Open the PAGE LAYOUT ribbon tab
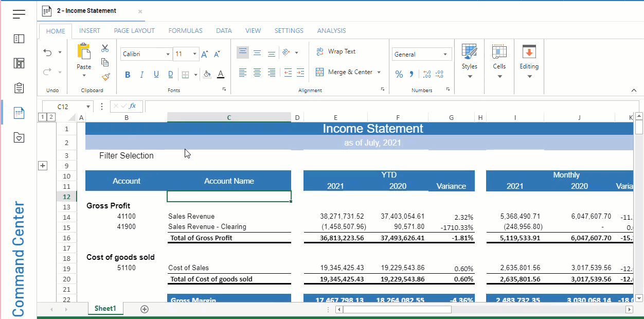This screenshot has width=644, height=319. point(134,31)
